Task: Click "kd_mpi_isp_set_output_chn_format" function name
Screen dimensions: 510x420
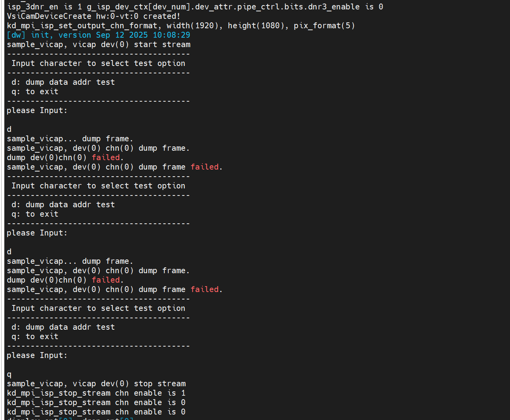Action: tap(82, 26)
